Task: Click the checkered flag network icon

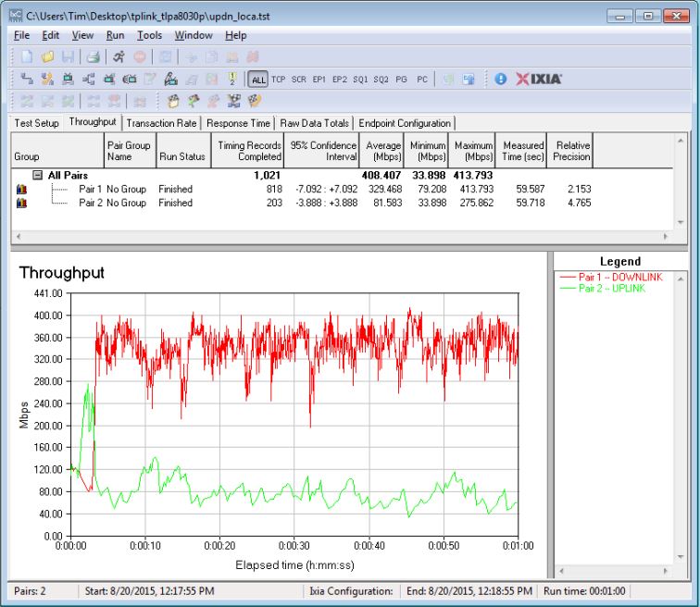Action: pyautogui.click(x=234, y=101)
